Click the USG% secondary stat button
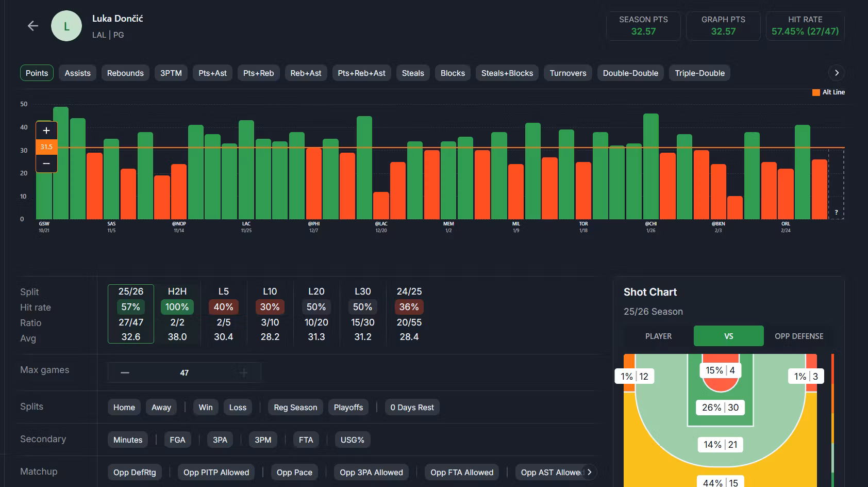This screenshot has height=487, width=868. tap(353, 440)
